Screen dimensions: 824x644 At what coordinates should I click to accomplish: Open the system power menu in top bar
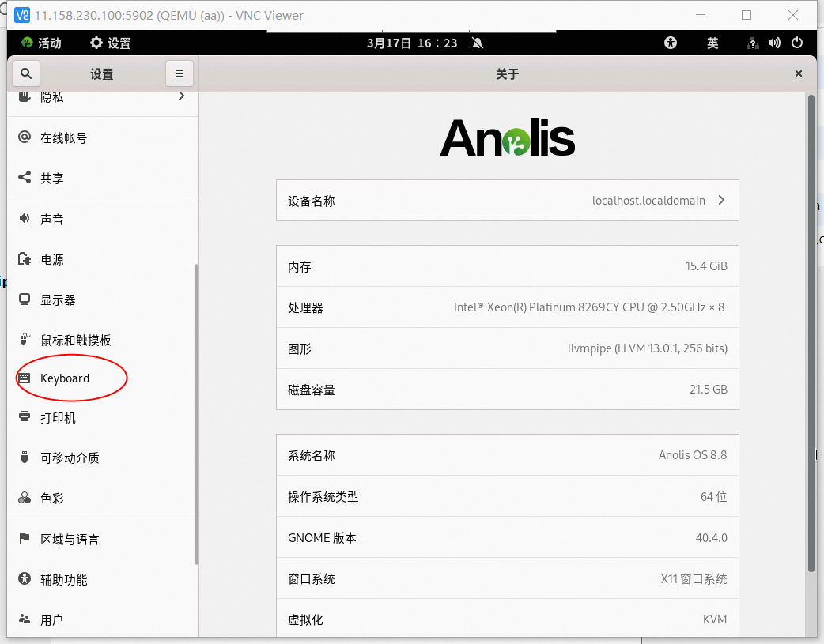point(797,43)
